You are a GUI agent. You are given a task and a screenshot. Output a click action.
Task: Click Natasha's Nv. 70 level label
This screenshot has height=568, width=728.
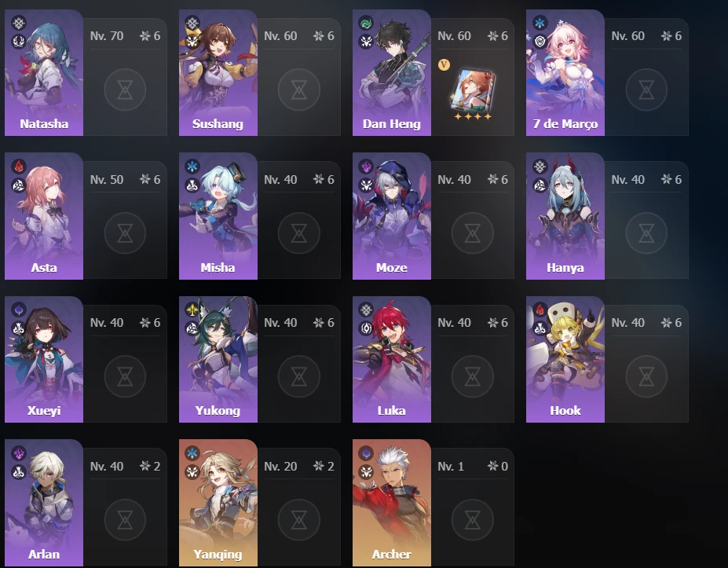coord(107,36)
